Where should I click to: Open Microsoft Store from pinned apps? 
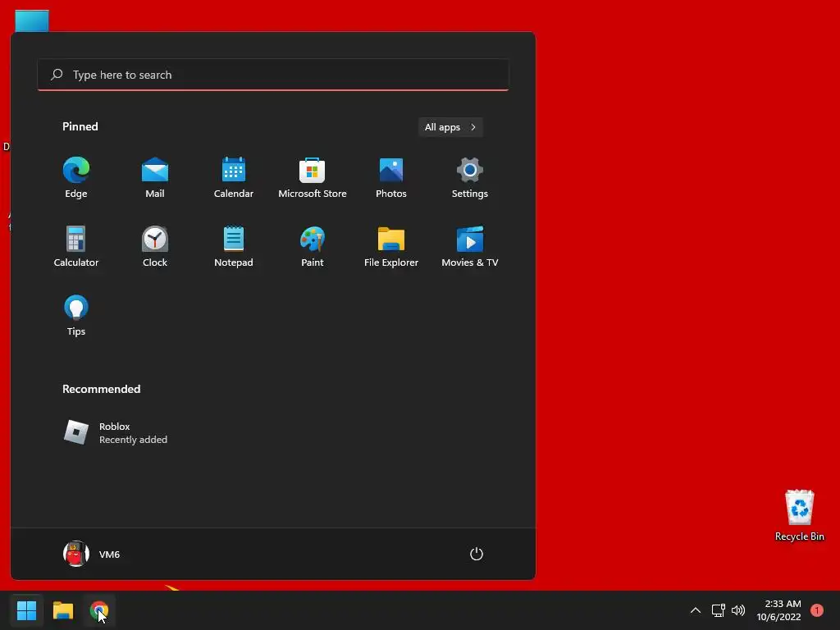coord(313,178)
